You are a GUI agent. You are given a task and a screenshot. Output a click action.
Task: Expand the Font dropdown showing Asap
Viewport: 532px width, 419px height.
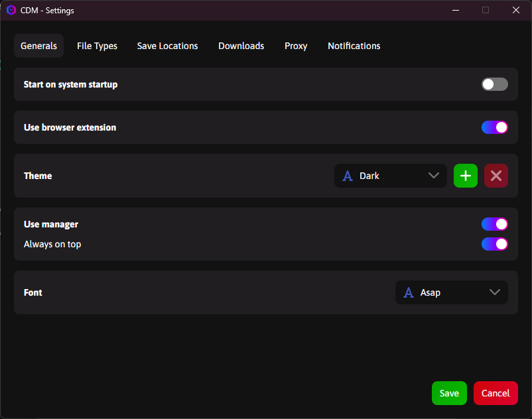click(451, 292)
